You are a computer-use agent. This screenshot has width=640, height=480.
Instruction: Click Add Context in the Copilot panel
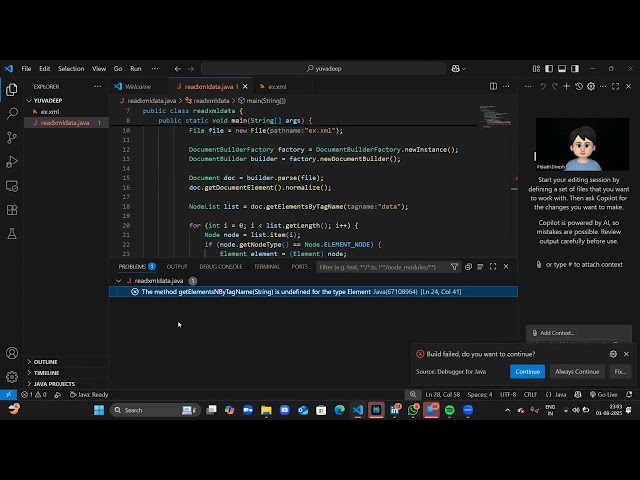click(x=553, y=333)
